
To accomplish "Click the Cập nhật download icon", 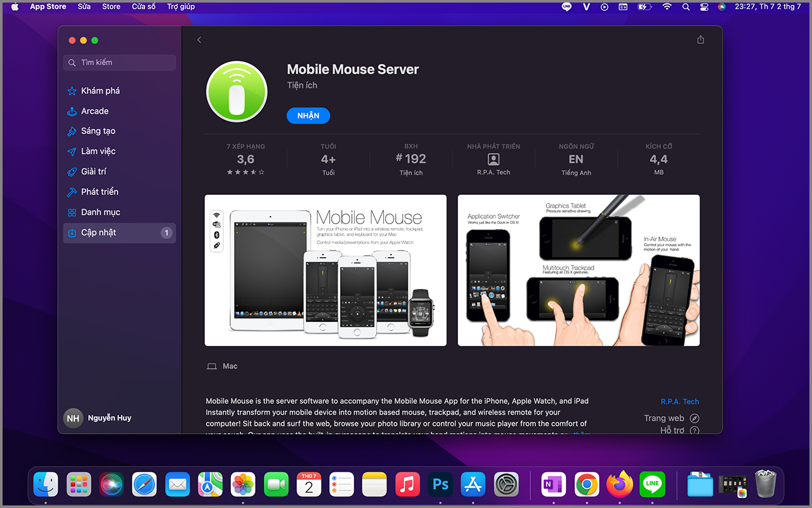I will coord(72,232).
